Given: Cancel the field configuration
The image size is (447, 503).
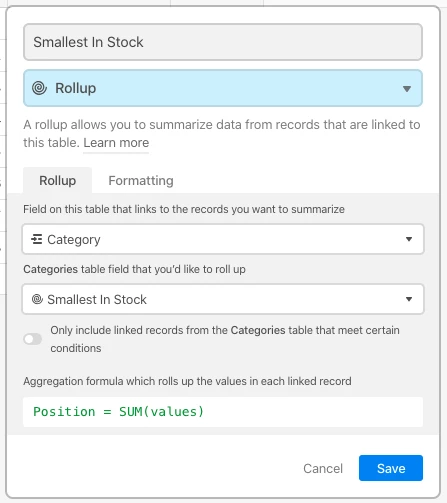Looking at the screenshot, I should [x=323, y=468].
